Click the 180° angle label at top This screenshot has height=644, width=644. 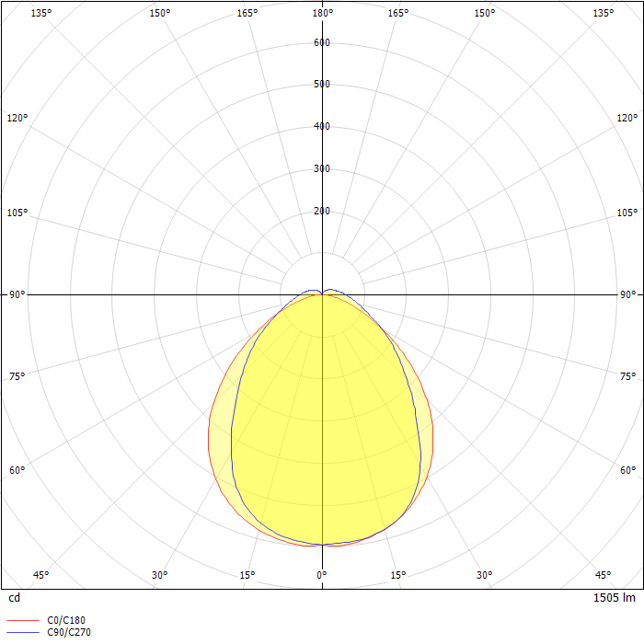point(322,13)
